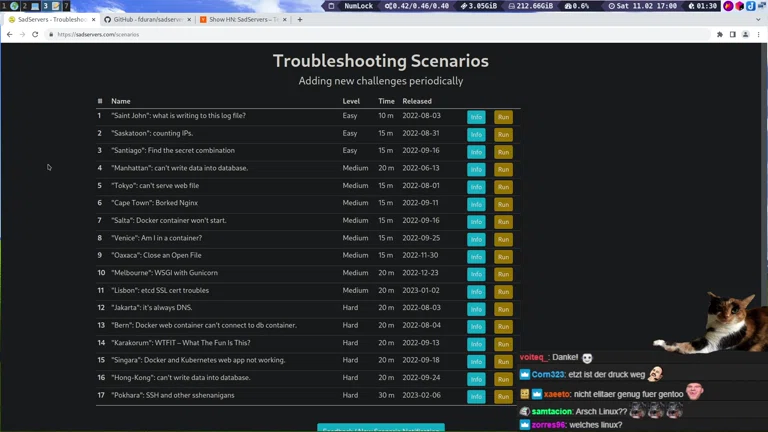The image size is (768, 432).
Task: Run the "Jakarta" scenario
Action: (503, 309)
